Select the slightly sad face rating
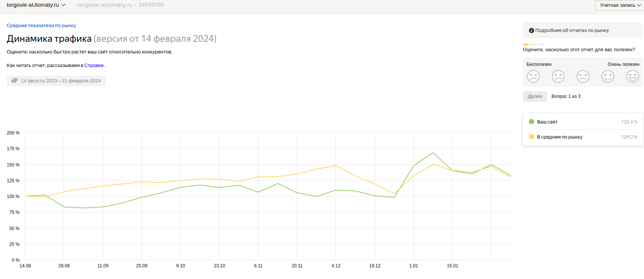 tap(558, 76)
